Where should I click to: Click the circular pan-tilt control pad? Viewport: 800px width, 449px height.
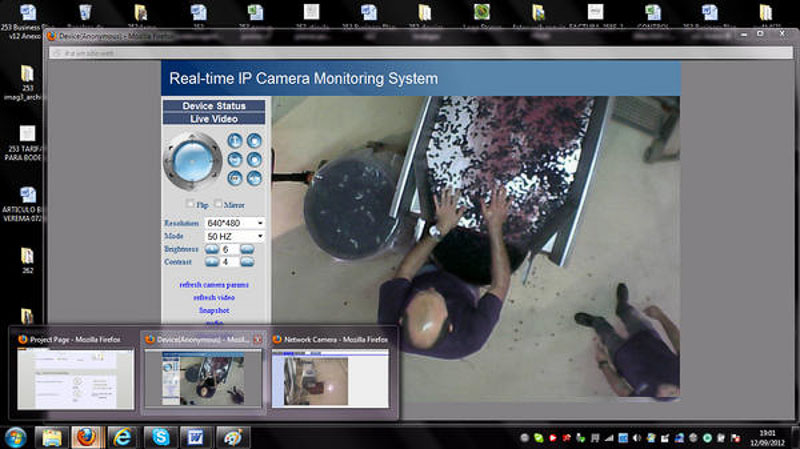[192, 158]
